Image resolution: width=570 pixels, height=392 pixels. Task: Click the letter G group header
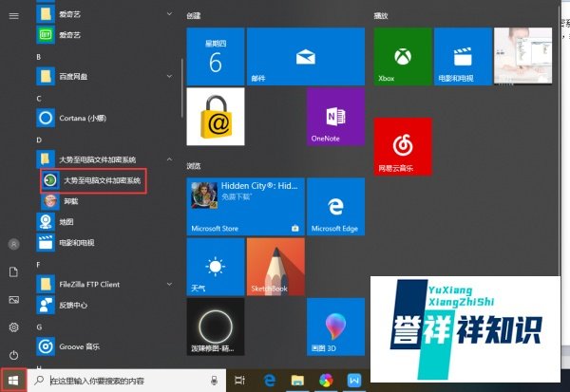[39, 327]
